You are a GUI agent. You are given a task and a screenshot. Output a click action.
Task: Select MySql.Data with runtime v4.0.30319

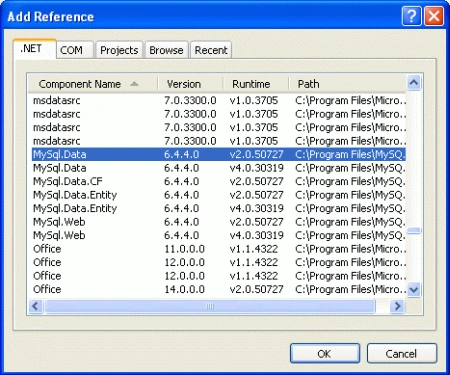point(219,168)
